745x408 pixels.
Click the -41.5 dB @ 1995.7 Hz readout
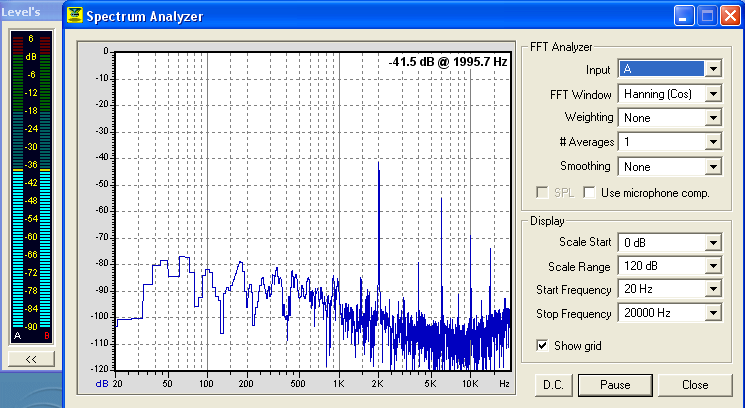(x=448, y=62)
